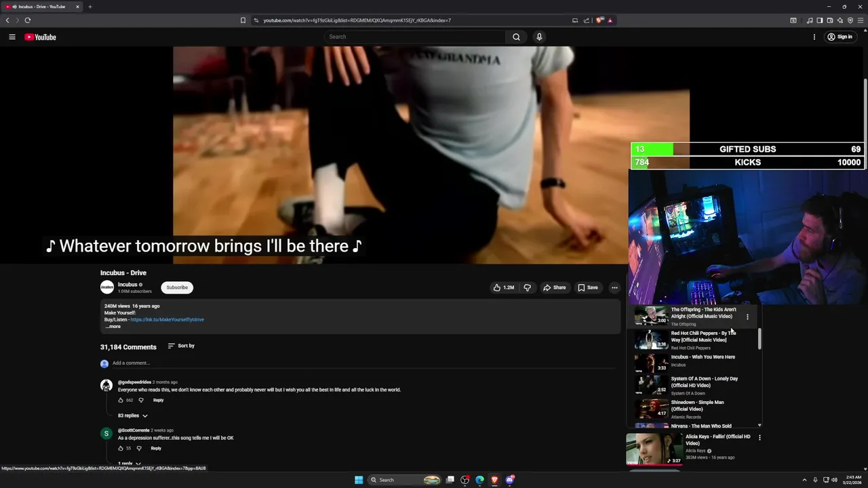Activate voice search microphone
This screenshot has width=868, height=488.
pos(539,37)
